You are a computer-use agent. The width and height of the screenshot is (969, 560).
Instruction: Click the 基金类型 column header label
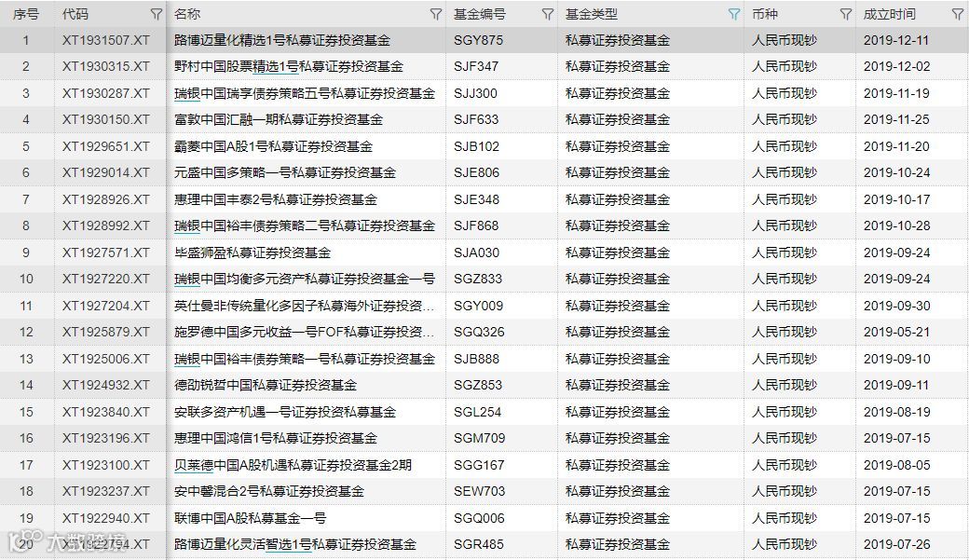592,14
